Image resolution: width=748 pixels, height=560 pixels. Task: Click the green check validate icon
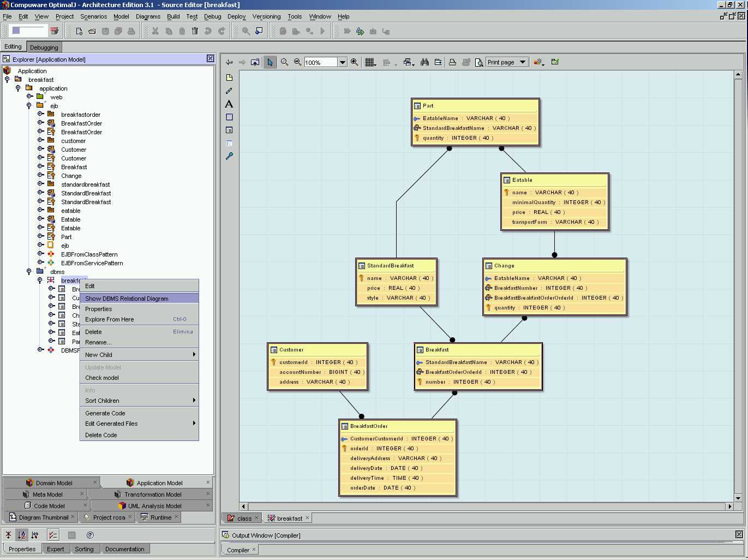click(555, 62)
